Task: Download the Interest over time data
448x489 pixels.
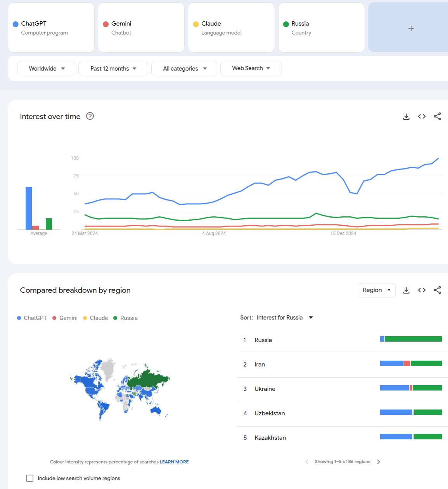Action: click(406, 117)
